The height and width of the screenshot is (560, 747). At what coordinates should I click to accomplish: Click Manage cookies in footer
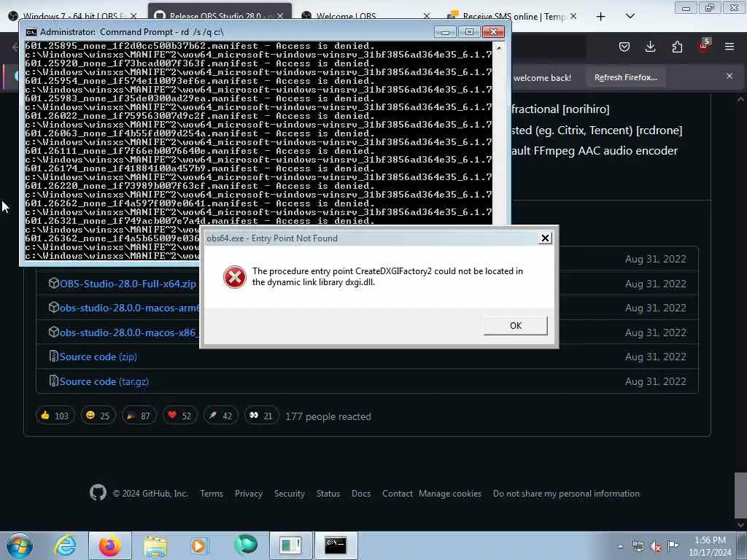(450, 494)
